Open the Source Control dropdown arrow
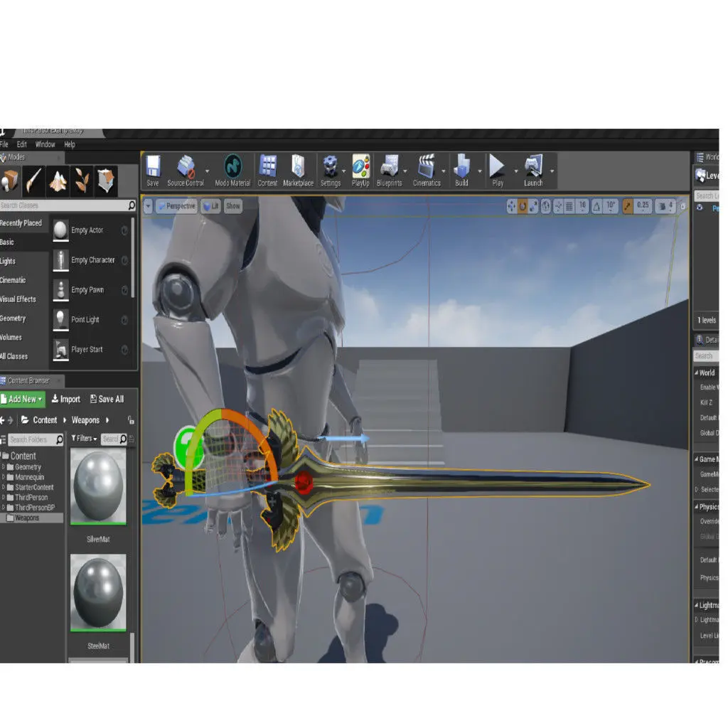Viewport: 728px width, 728px height. (207, 171)
